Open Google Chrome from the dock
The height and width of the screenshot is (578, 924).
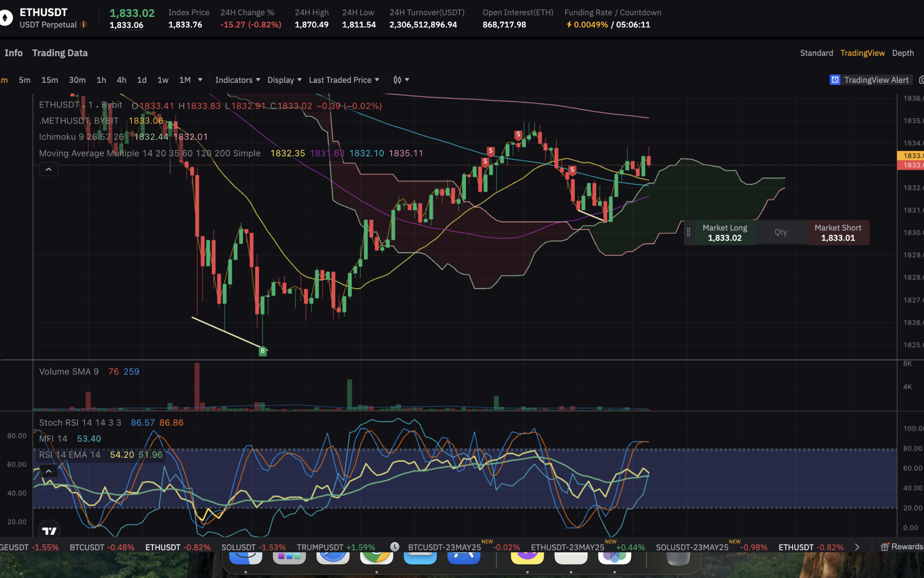click(x=376, y=558)
